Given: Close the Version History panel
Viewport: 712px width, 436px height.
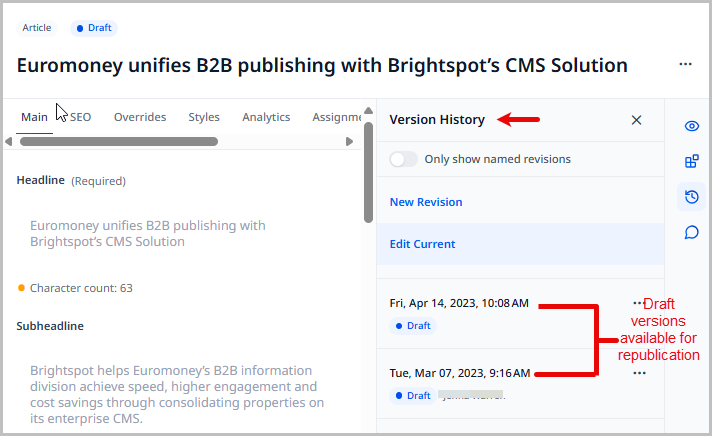Looking at the screenshot, I should [x=637, y=120].
